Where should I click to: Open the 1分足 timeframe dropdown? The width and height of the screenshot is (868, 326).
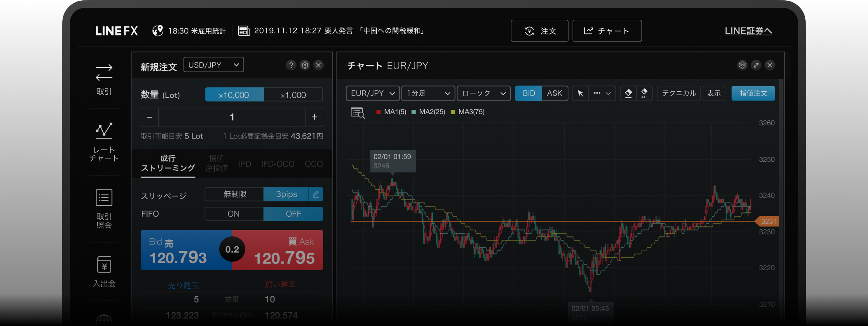[428, 93]
